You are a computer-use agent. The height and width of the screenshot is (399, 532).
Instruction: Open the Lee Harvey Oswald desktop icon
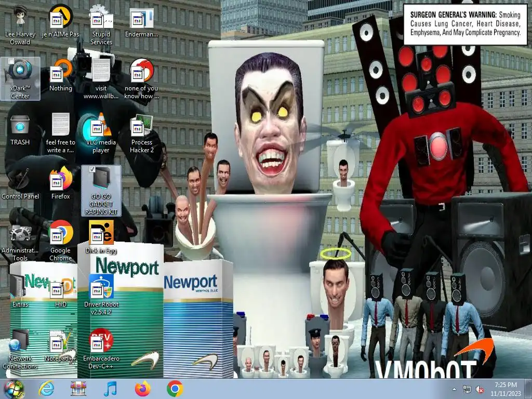pos(20,25)
